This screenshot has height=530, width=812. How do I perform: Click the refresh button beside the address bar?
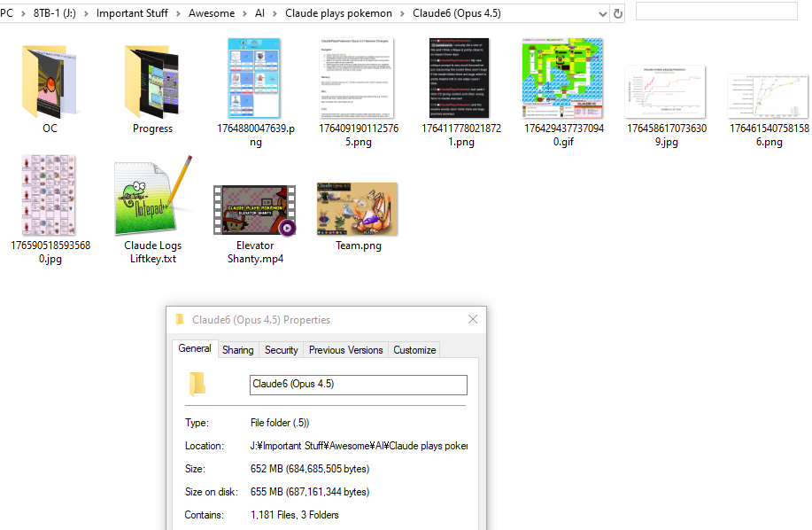(x=618, y=13)
